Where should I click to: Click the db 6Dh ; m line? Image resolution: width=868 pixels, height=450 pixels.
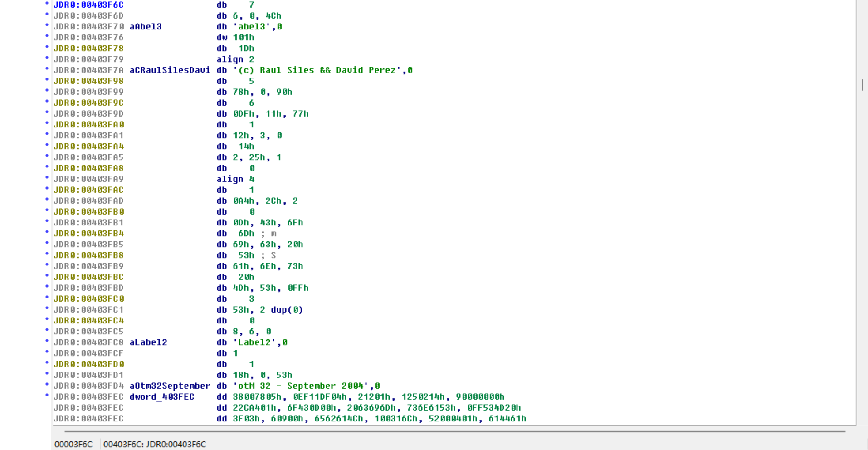tap(246, 234)
